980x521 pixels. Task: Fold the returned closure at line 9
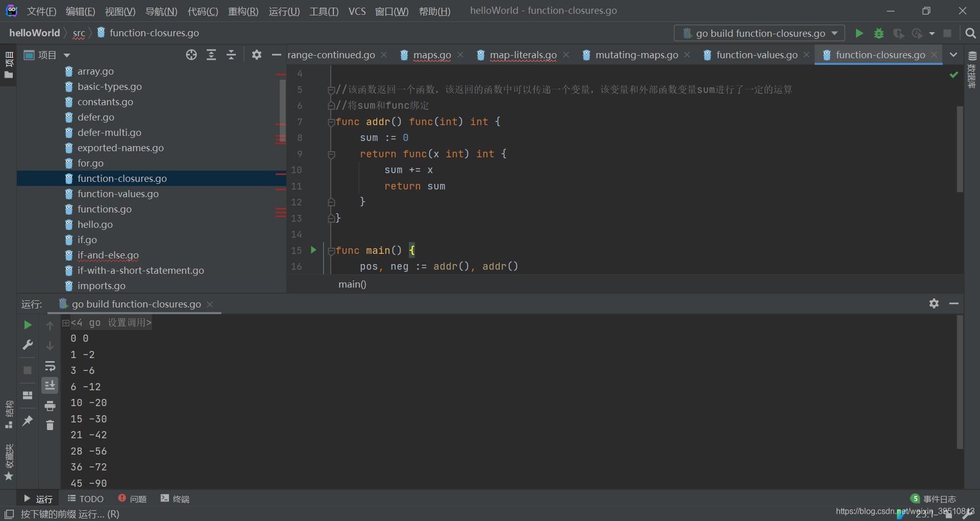click(331, 154)
